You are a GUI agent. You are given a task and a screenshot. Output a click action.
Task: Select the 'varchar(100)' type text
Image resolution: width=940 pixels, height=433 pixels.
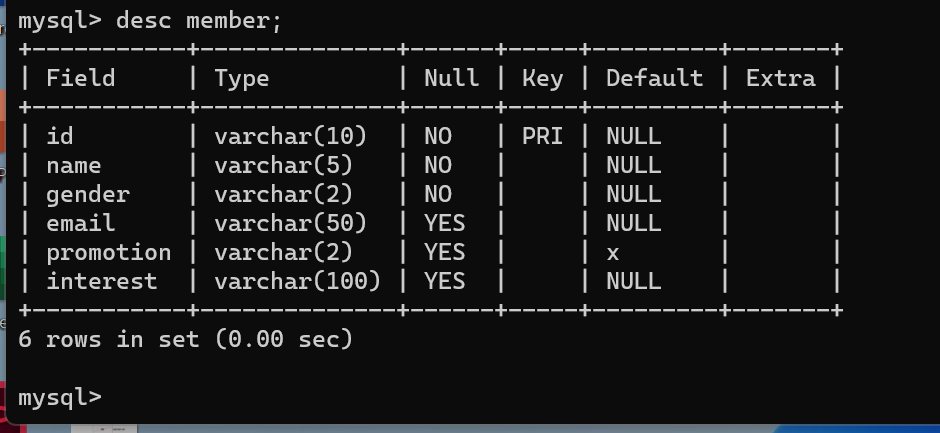pyautogui.click(x=297, y=281)
